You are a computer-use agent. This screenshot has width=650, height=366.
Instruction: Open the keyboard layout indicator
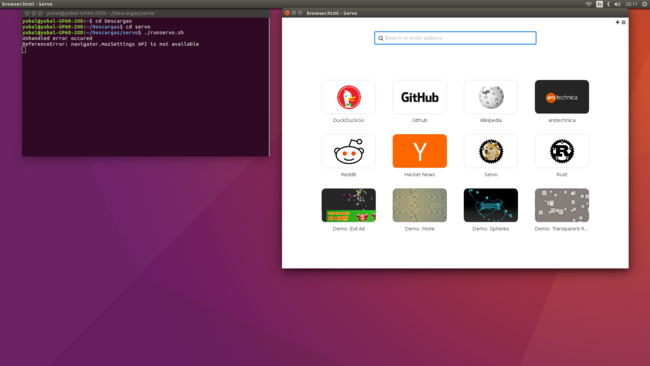(599, 4)
